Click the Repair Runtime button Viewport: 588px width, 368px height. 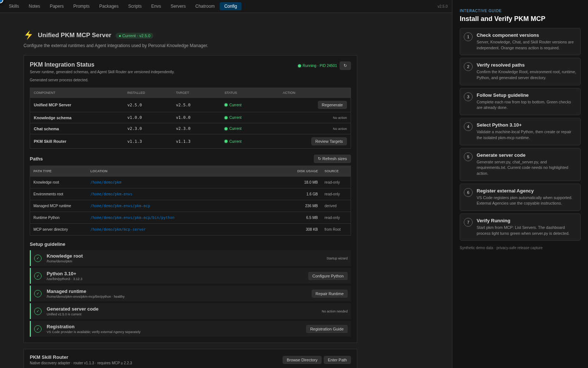point(329,294)
